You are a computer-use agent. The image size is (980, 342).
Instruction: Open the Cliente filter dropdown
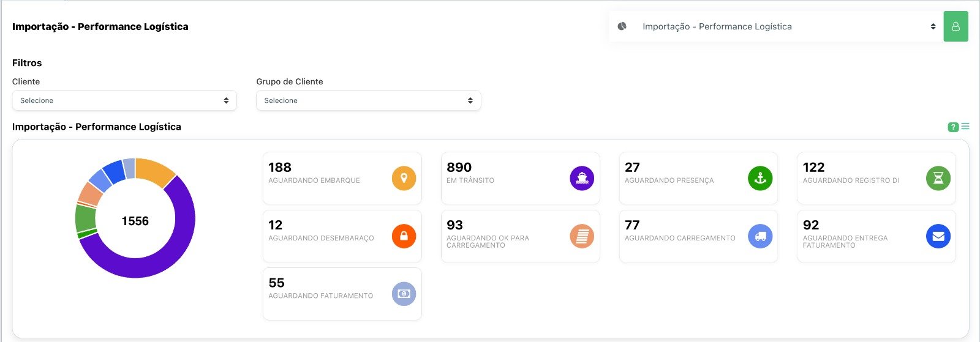click(x=124, y=100)
